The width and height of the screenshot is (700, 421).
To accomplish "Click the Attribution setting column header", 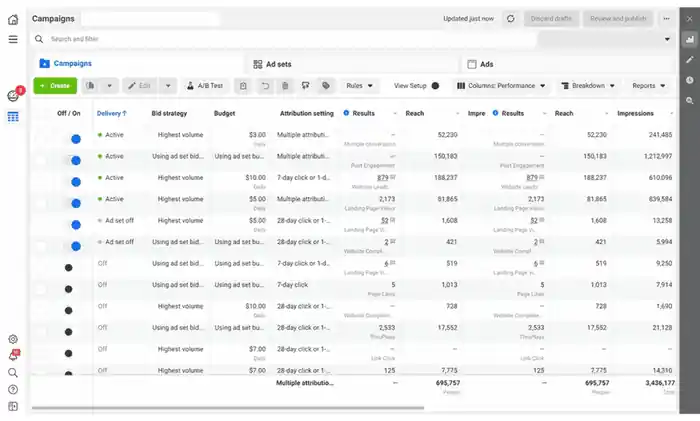I will click(x=307, y=113).
